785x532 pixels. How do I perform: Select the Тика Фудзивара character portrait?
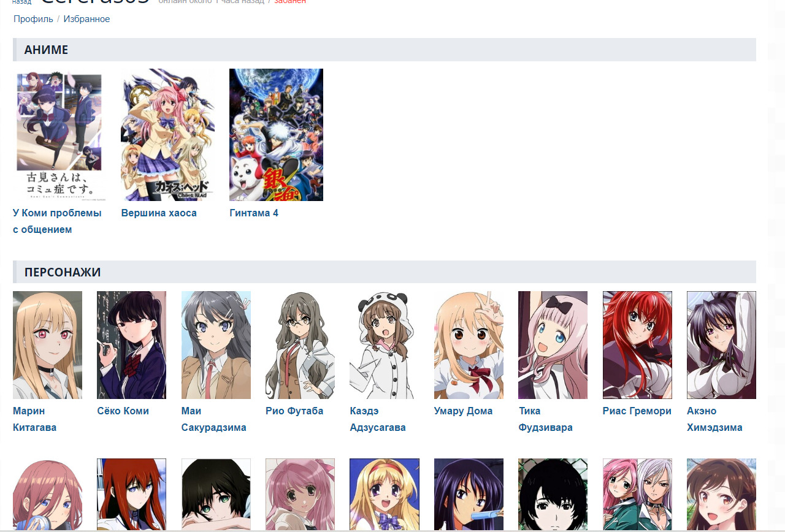tap(553, 345)
